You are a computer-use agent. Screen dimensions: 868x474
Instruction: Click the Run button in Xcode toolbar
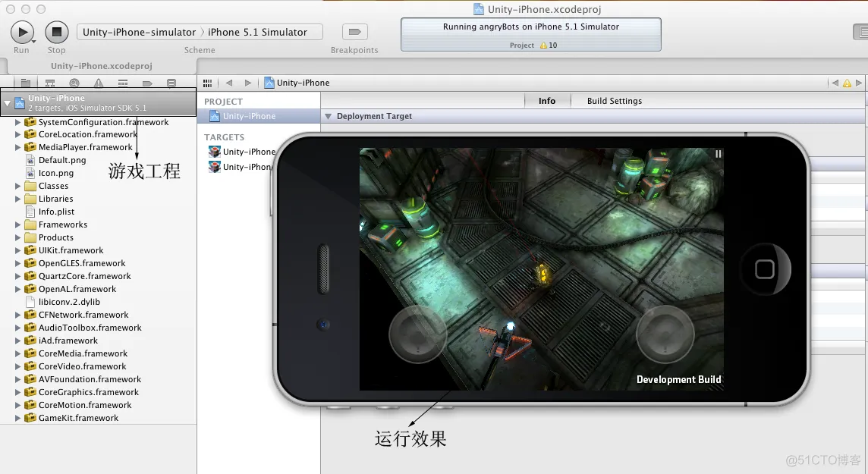[22, 32]
